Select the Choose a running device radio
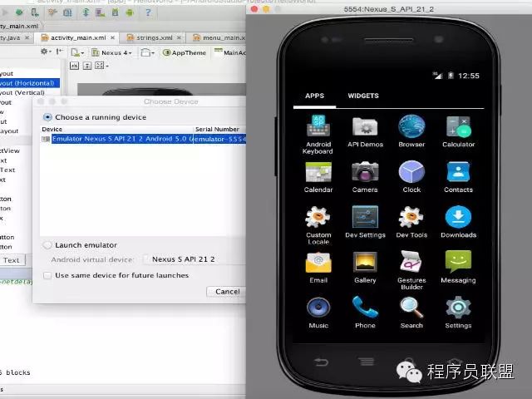Screen dimensions: 532x399 pos(47,117)
